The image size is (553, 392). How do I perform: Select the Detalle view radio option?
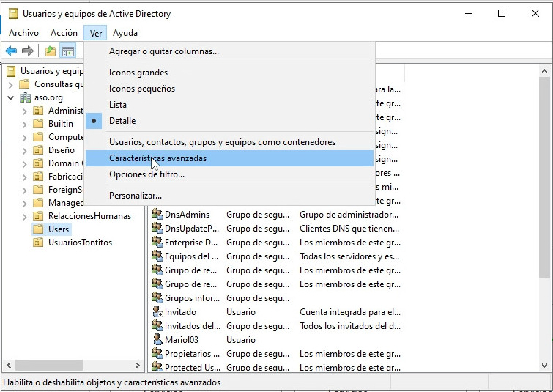pos(122,121)
